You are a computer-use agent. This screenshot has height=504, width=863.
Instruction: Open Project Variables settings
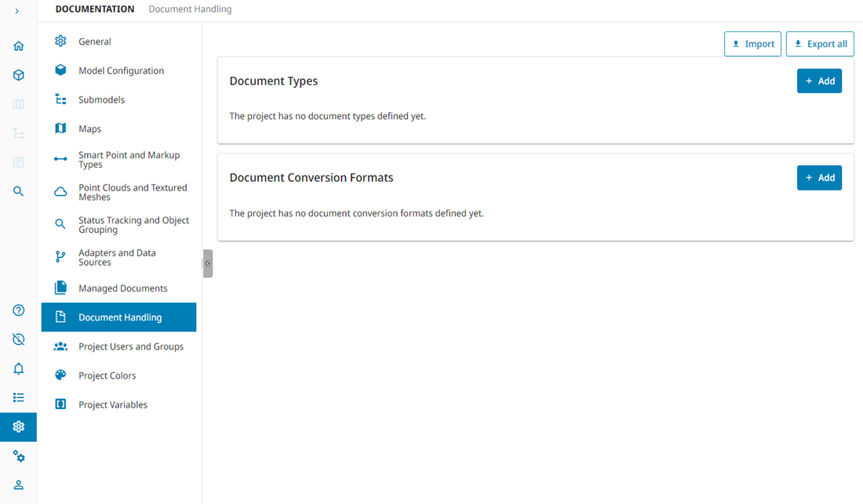118,404
